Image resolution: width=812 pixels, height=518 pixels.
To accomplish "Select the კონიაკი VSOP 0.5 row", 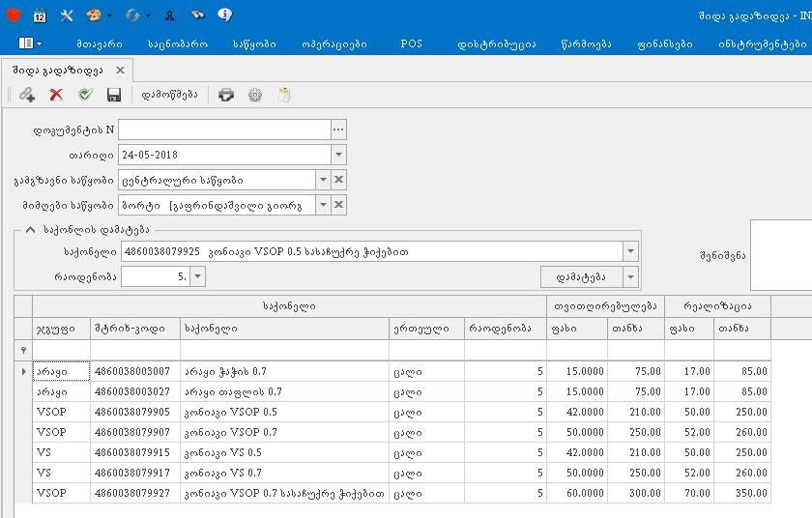I will tap(401, 412).
